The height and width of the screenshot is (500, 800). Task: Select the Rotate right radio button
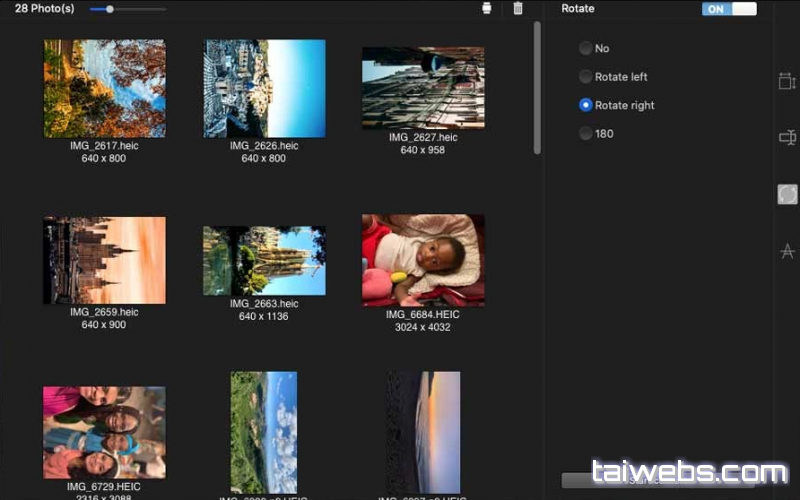[586, 105]
